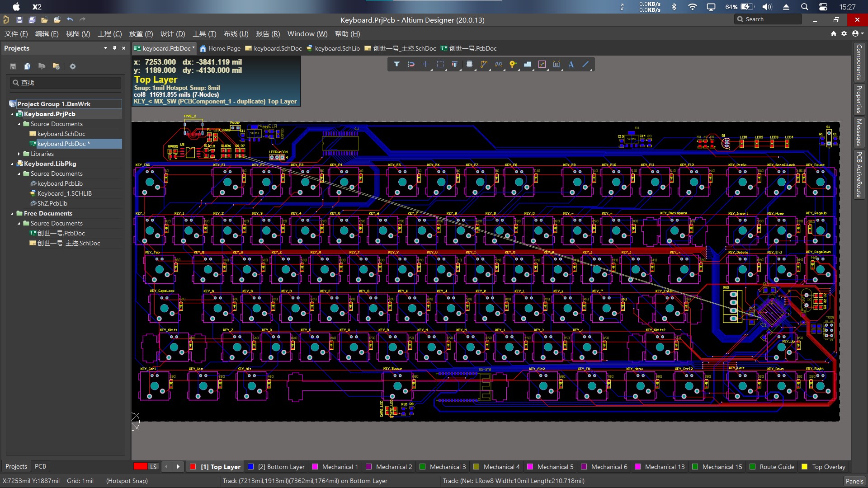The height and width of the screenshot is (488, 868).
Task: Collapse the Keyboard.PrjPcb project node
Action: tap(12, 114)
